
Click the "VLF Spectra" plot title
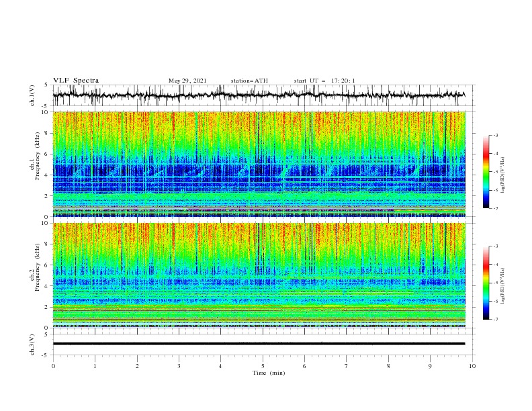click(x=76, y=81)
